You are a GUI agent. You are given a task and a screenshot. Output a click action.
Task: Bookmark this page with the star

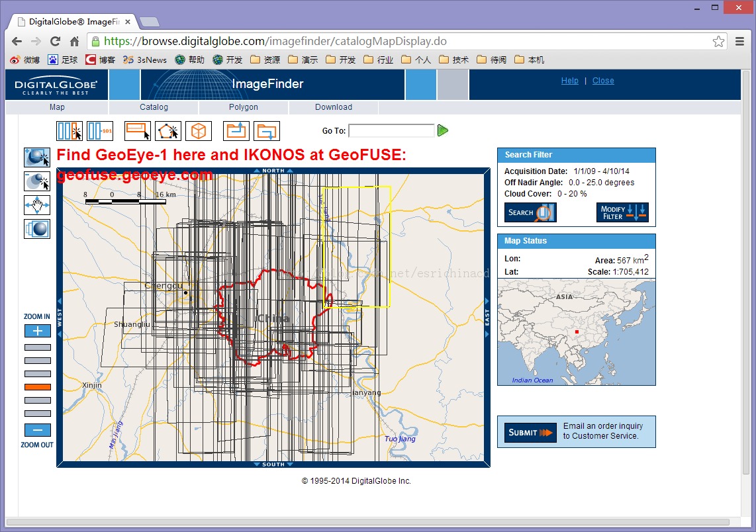click(x=718, y=42)
